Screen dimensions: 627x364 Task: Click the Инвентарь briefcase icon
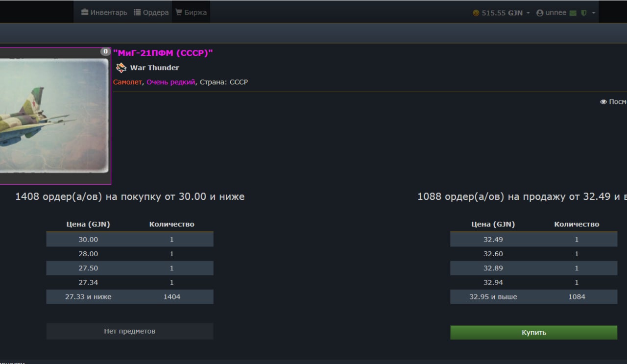[84, 13]
